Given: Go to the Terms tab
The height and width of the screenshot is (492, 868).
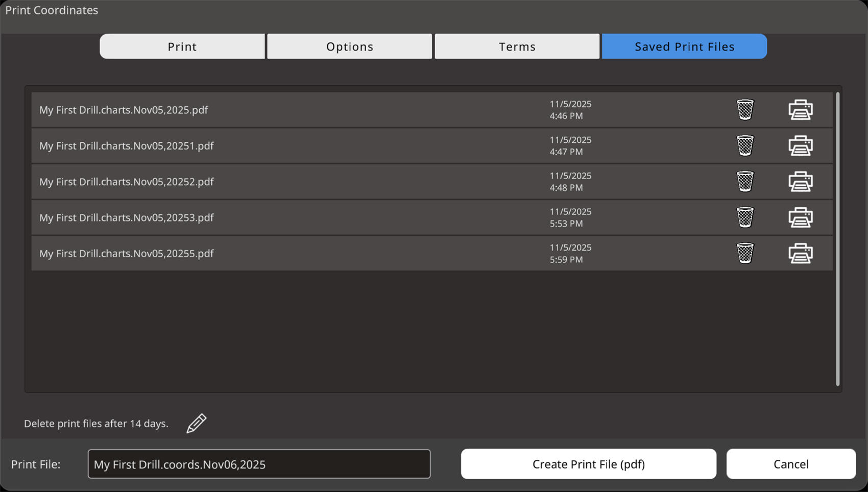Looking at the screenshot, I should pyautogui.click(x=517, y=46).
